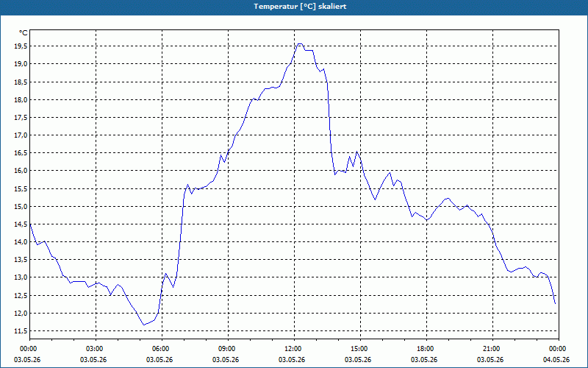Click the 04.05.26 date label
Screen dimensions: 588x368
tap(556, 359)
